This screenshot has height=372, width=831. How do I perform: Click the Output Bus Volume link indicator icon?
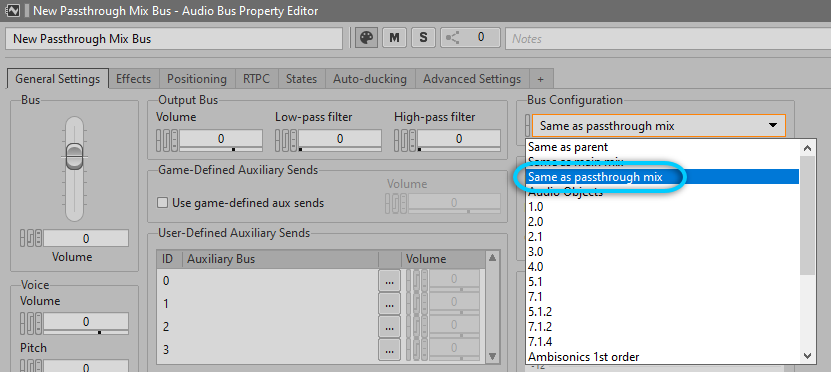tap(167, 139)
